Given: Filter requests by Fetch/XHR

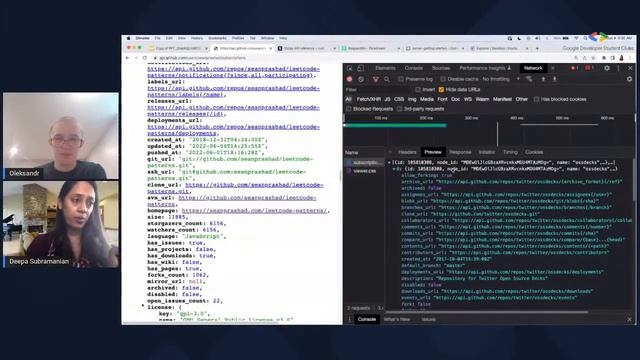Looking at the screenshot, I should click(369, 99).
